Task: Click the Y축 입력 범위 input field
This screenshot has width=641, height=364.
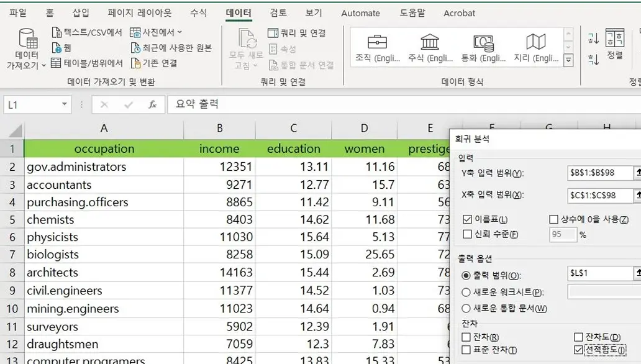Action: pyautogui.click(x=599, y=173)
